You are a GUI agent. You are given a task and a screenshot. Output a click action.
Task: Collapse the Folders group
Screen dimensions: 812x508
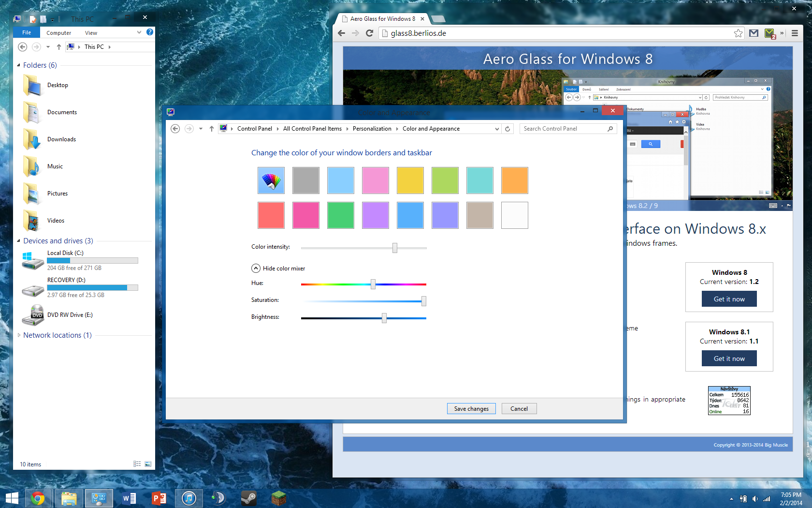click(19, 65)
